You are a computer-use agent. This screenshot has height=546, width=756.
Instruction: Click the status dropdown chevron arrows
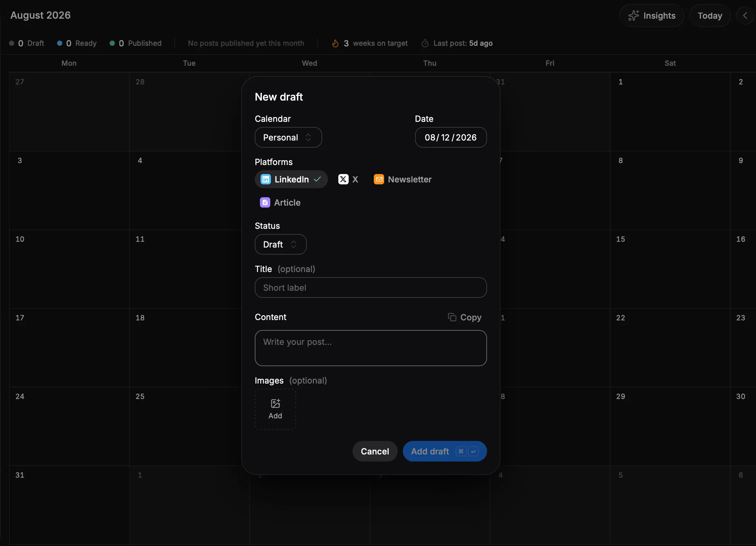[293, 244]
